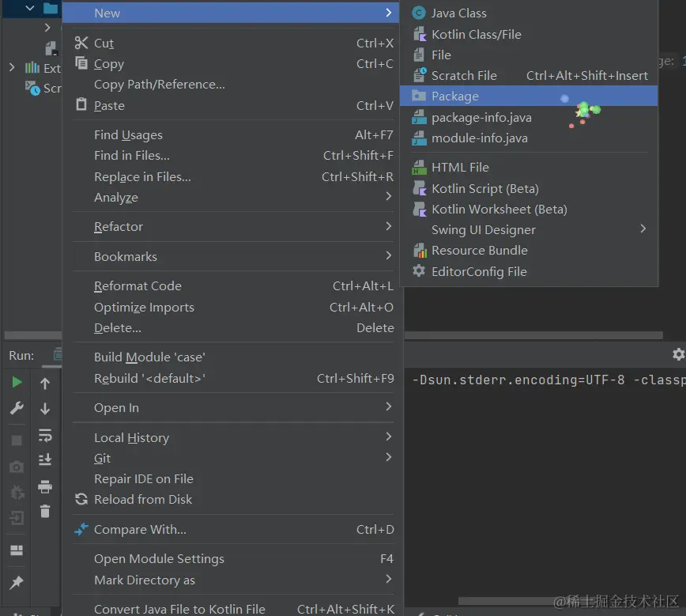Choose Find in Files...
Viewport: 686px width, 616px height.
tap(234, 156)
